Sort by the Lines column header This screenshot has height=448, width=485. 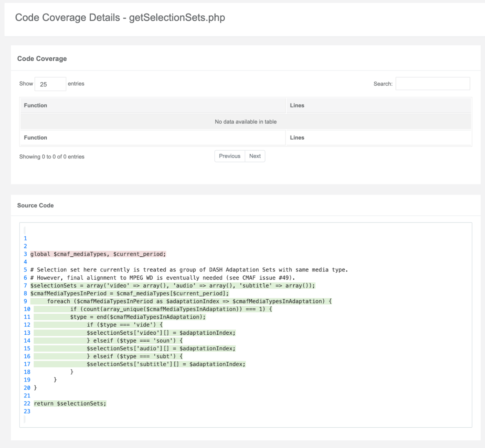(x=297, y=105)
